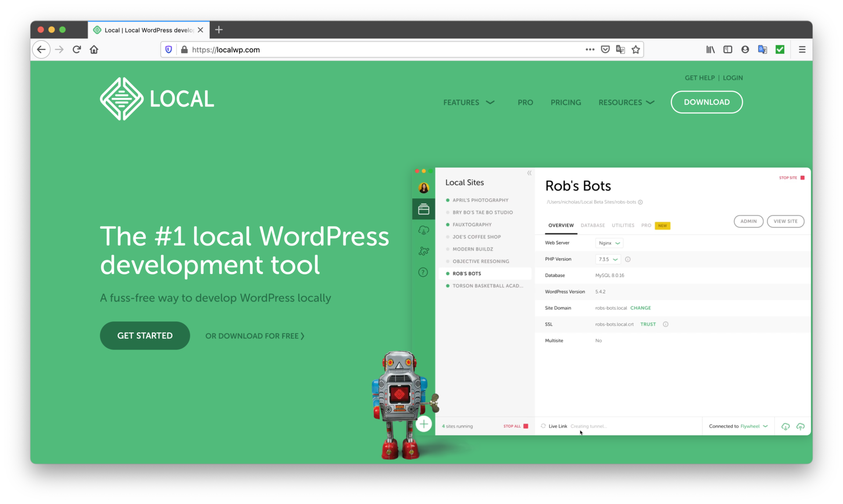The height and width of the screenshot is (504, 843).
Task: Add a new site with plus button
Action: click(424, 424)
